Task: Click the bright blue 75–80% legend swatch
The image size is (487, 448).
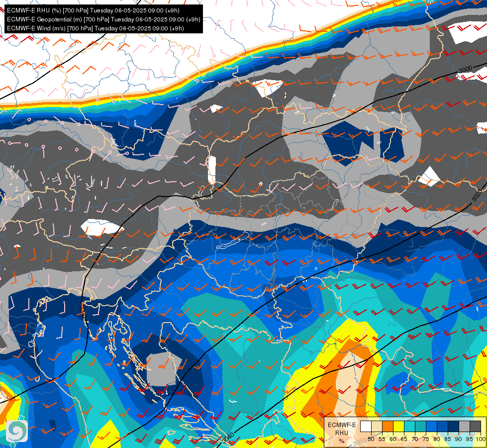Action: 431,426
